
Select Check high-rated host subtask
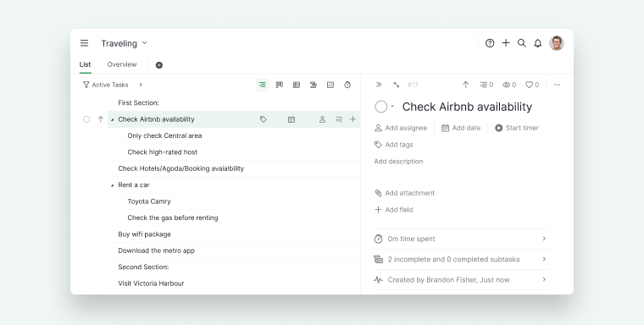point(234,152)
